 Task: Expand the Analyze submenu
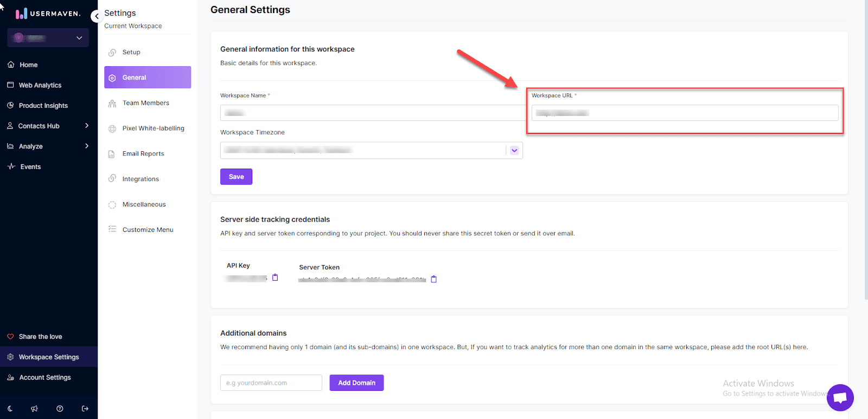(x=87, y=146)
